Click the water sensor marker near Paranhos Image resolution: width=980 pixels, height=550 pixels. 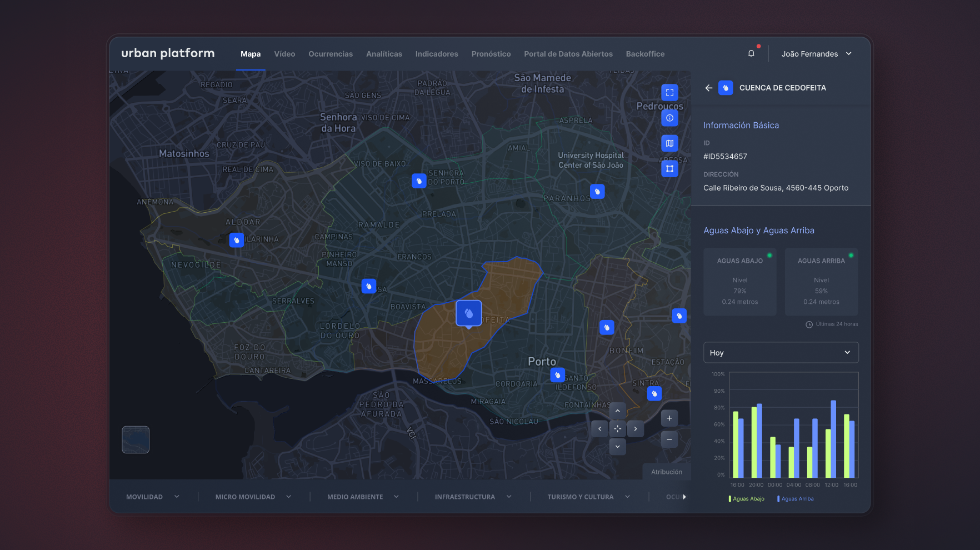(x=597, y=192)
